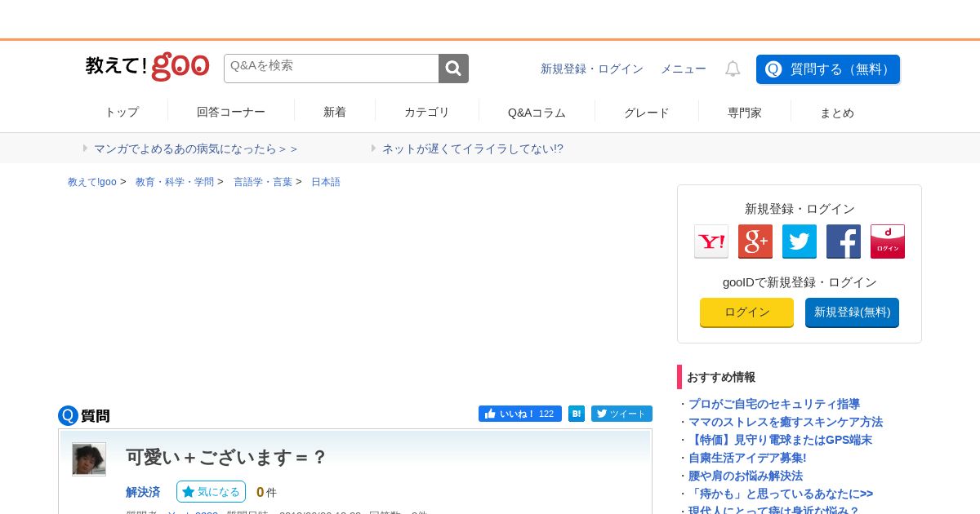Click the 0件 count text
The height and width of the screenshot is (514, 980).
[x=266, y=492]
